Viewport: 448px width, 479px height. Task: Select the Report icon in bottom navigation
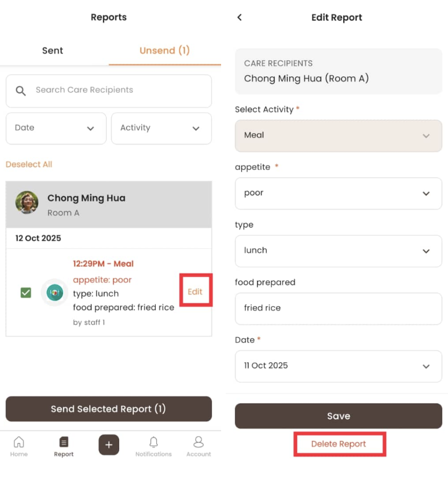pos(63,445)
